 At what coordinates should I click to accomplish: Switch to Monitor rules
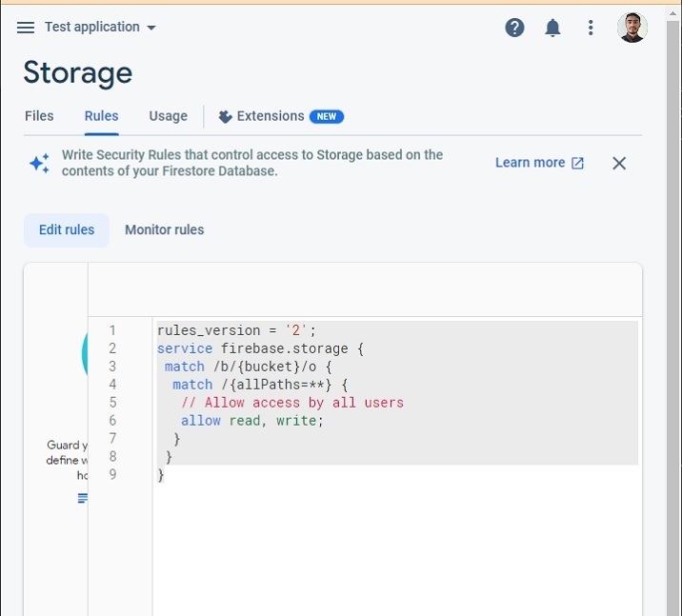tap(164, 229)
